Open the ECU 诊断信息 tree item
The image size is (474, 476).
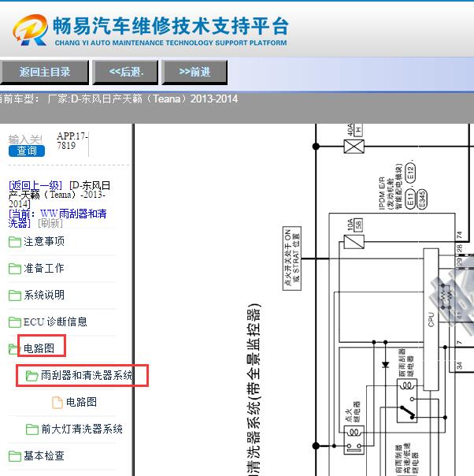pyautogui.click(x=55, y=322)
